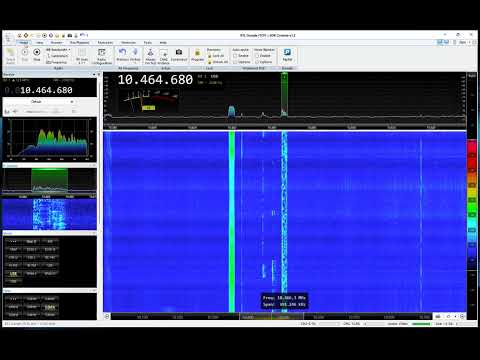Click Lock All under Receivers
This screenshot has width=480, height=360.
pos(216,56)
